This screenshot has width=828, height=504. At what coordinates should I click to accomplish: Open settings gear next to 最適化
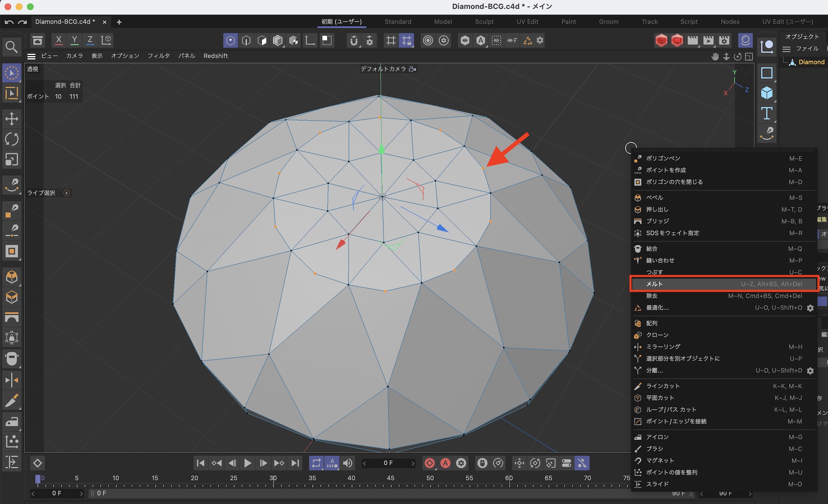[810, 308]
